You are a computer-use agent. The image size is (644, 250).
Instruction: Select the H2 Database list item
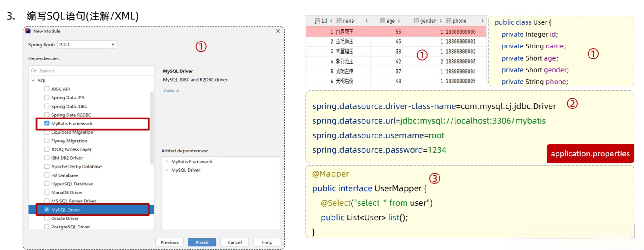(64, 175)
